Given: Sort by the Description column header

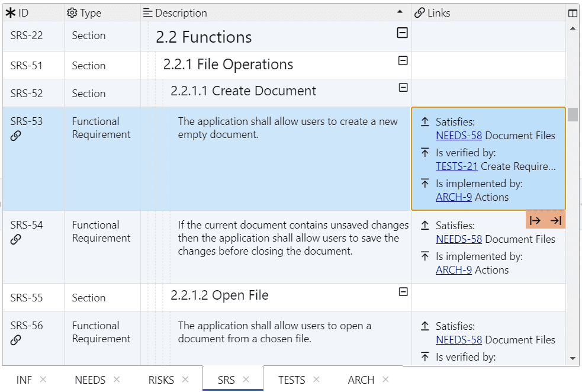Looking at the screenshot, I should click(181, 13).
